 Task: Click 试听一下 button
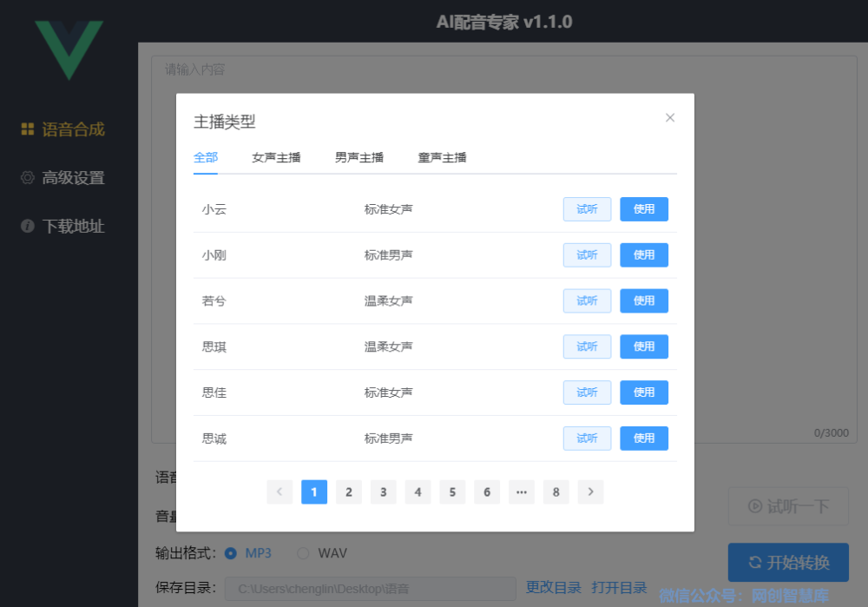[788, 506]
